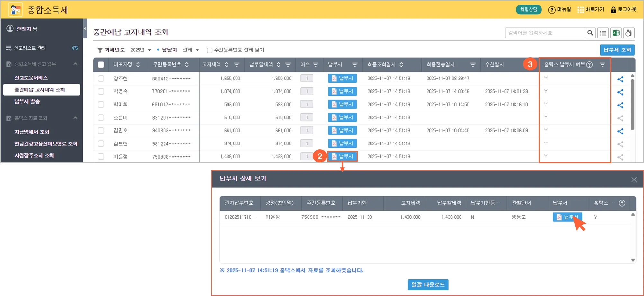Collapse the 홈택스 자료 조회 section
644x296 pixels.
[76, 118]
